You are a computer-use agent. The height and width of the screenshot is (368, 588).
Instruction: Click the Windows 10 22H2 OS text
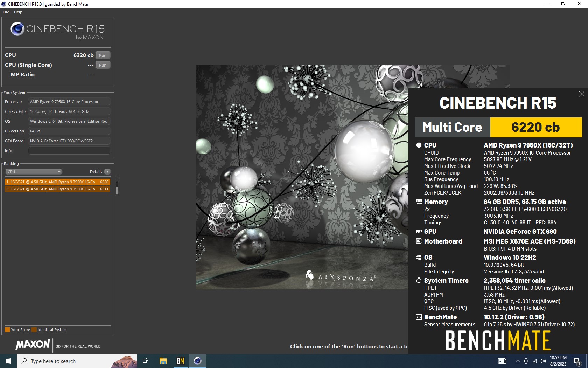[510, 257]
